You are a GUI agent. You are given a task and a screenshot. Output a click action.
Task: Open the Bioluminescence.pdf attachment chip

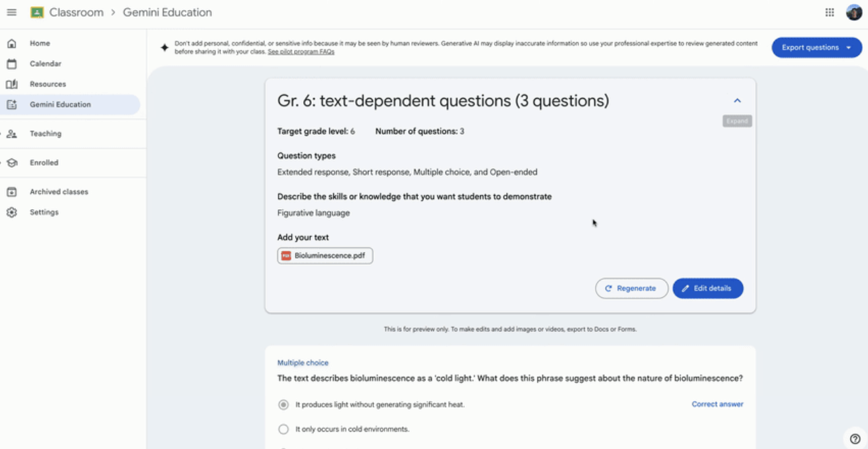click(x=325, y=256)
